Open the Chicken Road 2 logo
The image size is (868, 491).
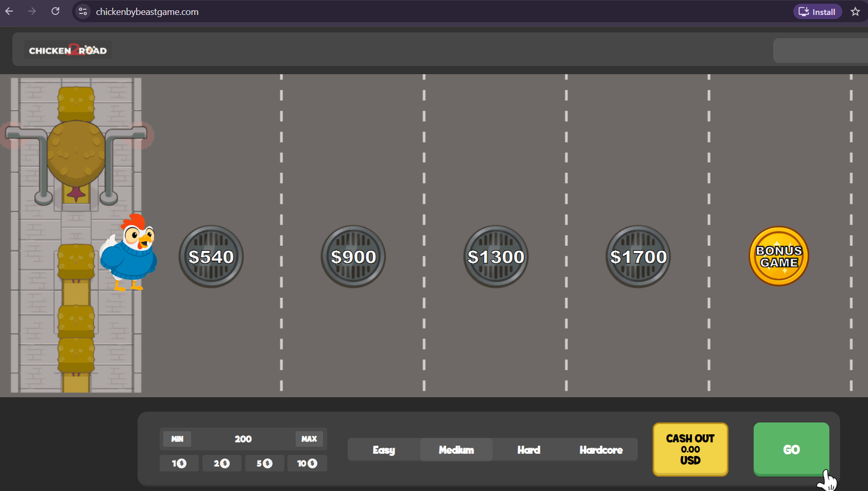67,50
